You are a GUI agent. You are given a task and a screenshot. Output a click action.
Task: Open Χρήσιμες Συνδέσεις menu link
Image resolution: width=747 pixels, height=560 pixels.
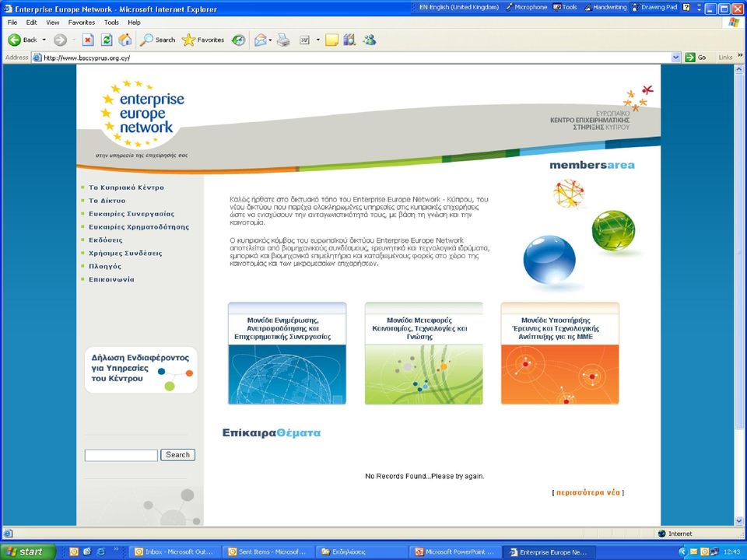125,254
